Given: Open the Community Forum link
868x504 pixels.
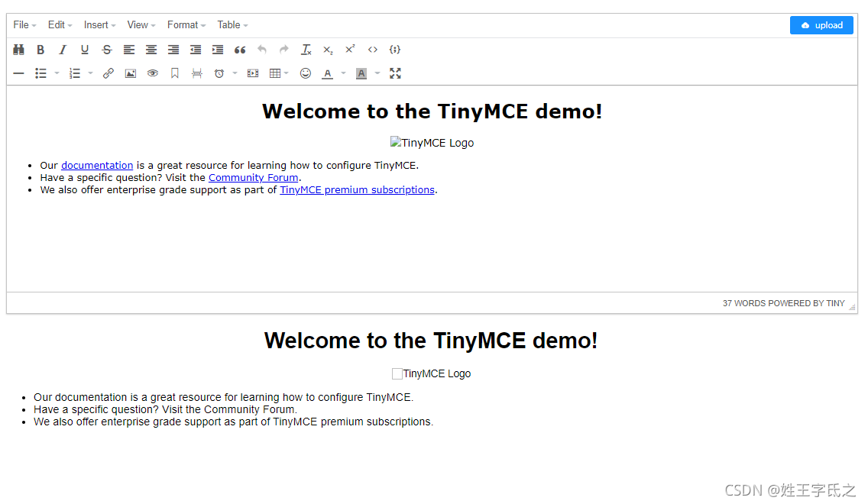Looking at the screenshot, I should (253, 178).
